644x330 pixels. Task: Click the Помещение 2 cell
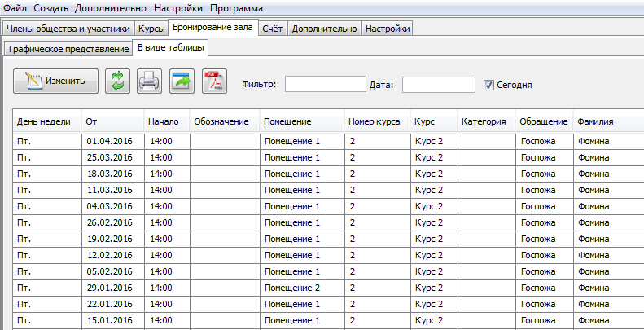(302, 288)
